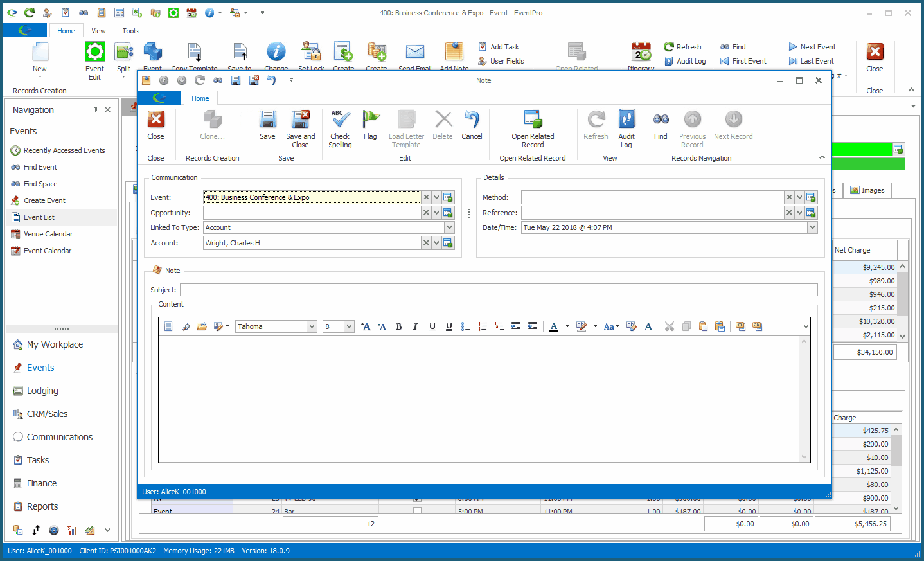Open the Tools tab in main window
Image resolution: width=924 pixels, height=561 pixels.
tap(130, 31)
